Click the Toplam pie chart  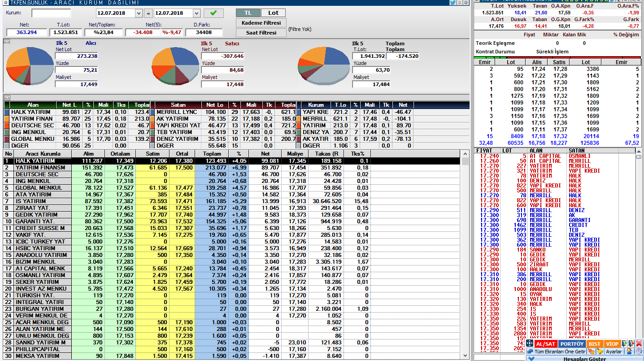(324, 66)
